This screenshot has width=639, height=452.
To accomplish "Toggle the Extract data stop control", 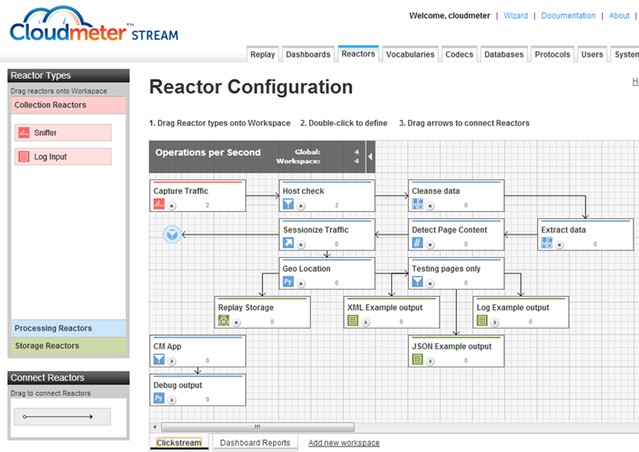I will coord(560,245).
